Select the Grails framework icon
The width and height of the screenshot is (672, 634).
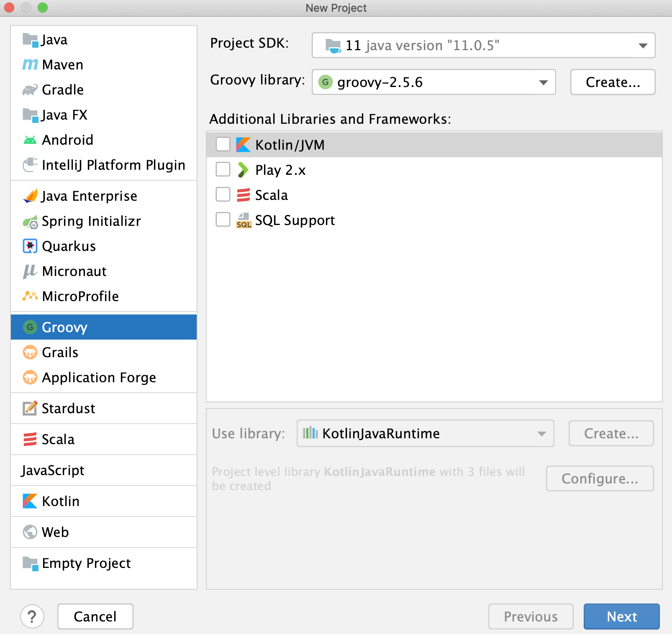click(29, 352)
